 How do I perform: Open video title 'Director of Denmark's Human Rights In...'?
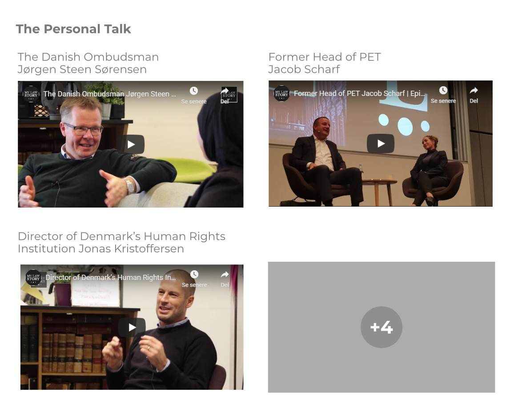coord(111,277)
